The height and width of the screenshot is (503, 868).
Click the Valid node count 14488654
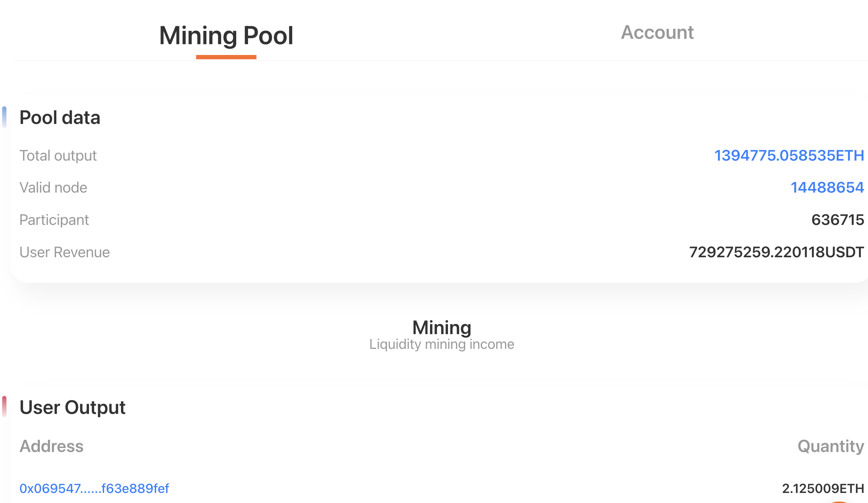point(827,188)
